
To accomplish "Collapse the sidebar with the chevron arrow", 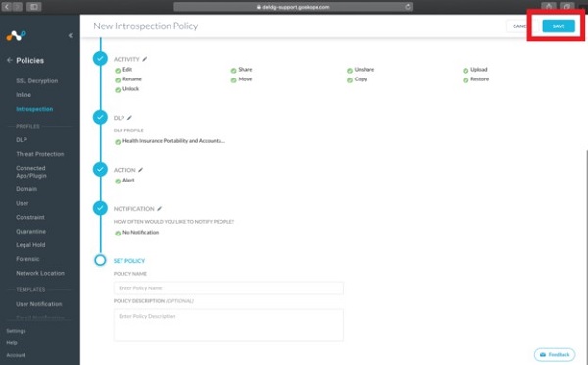I will [71, 35].
